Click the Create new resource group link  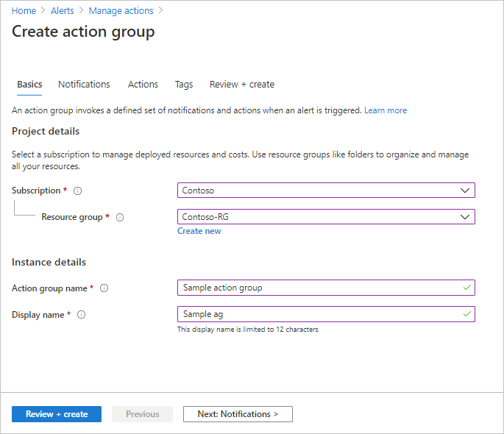point(199,231)
